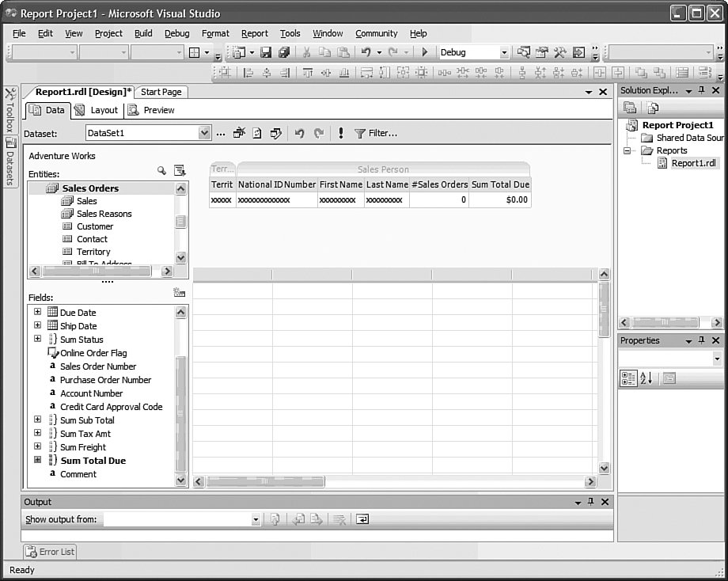Expand the Due Date field

point(38,312)
